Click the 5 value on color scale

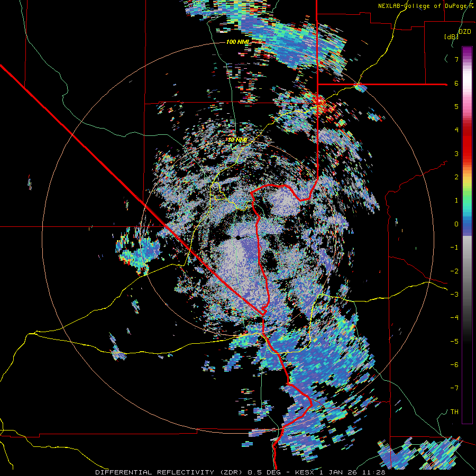point(456,106)
